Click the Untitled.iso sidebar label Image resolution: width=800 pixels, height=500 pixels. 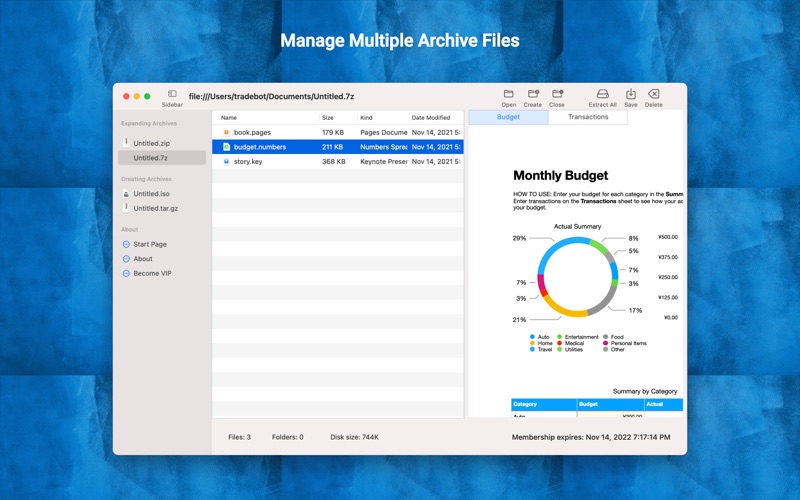[x=151, y=194]
